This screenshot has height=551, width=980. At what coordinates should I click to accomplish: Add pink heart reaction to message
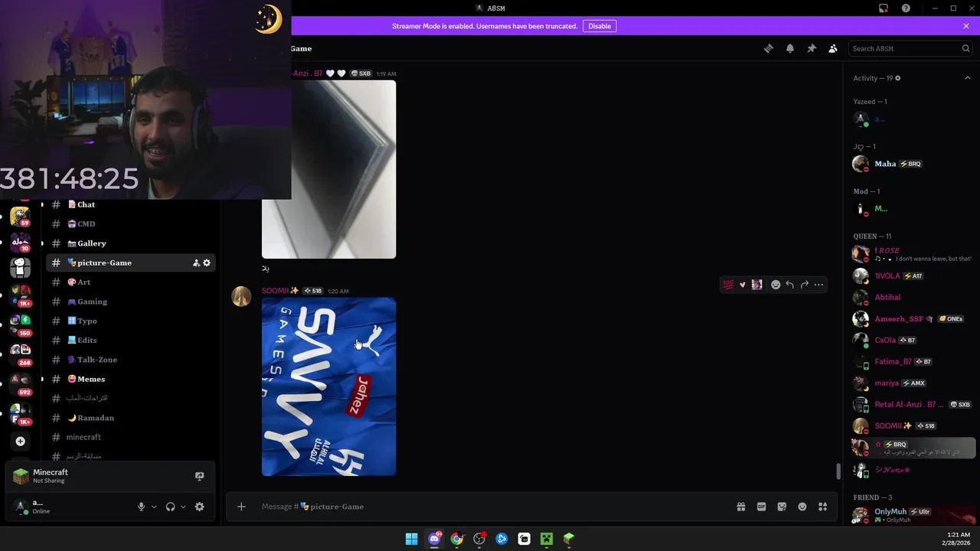pyautogui.click(x=742, y=285)
